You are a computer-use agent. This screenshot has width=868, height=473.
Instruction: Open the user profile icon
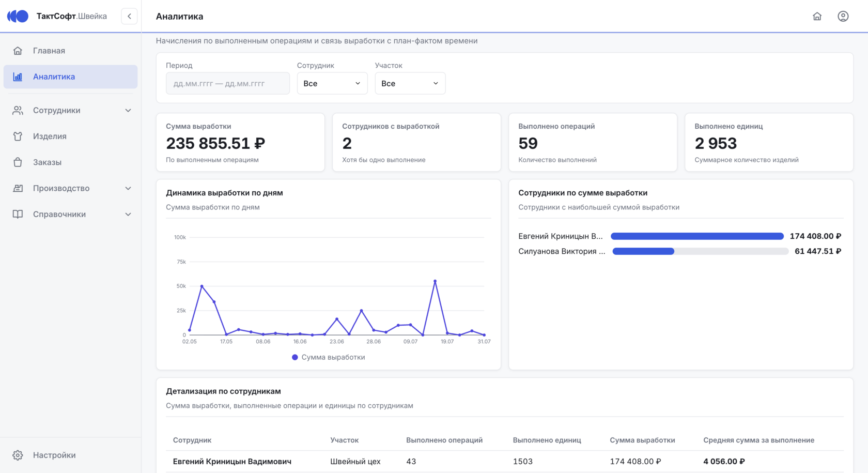coord(843,16)
